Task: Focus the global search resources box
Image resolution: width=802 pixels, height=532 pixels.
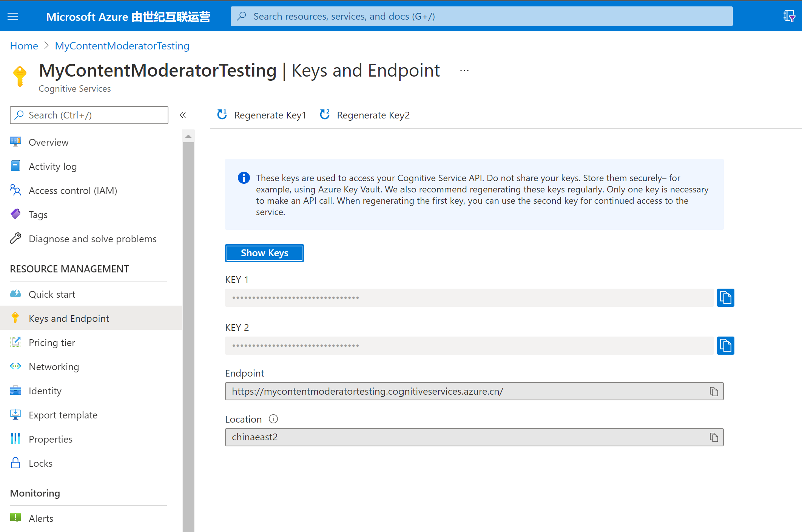Action: [481, 16]
